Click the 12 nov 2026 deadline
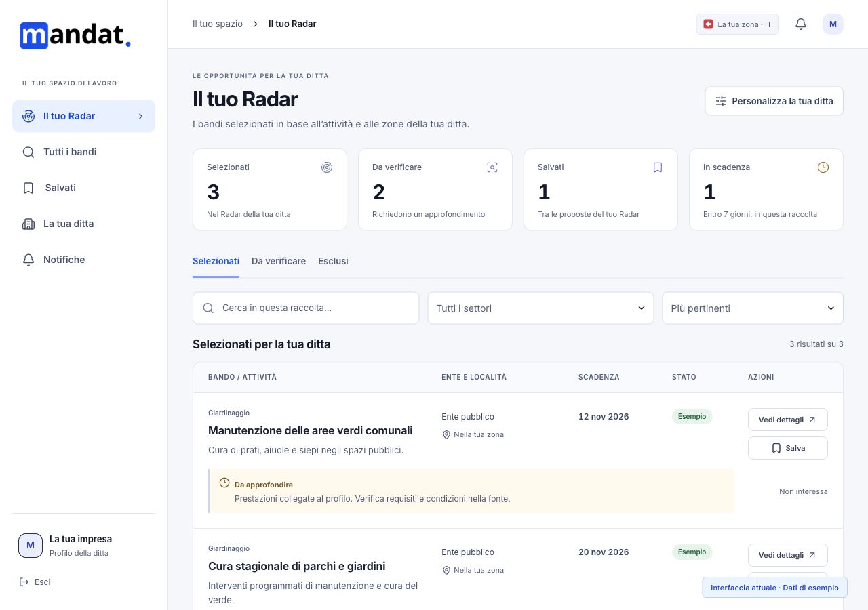Screen dimensions: 868x610 click(x=604, y=417)
